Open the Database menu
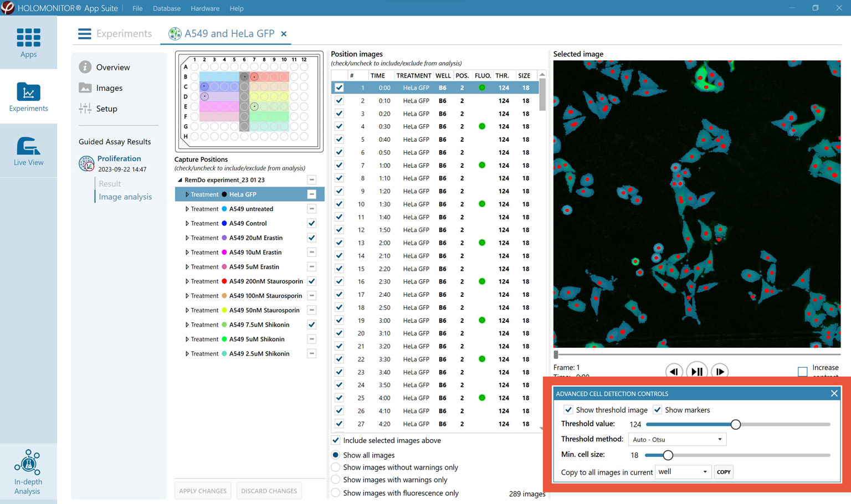 166,8
